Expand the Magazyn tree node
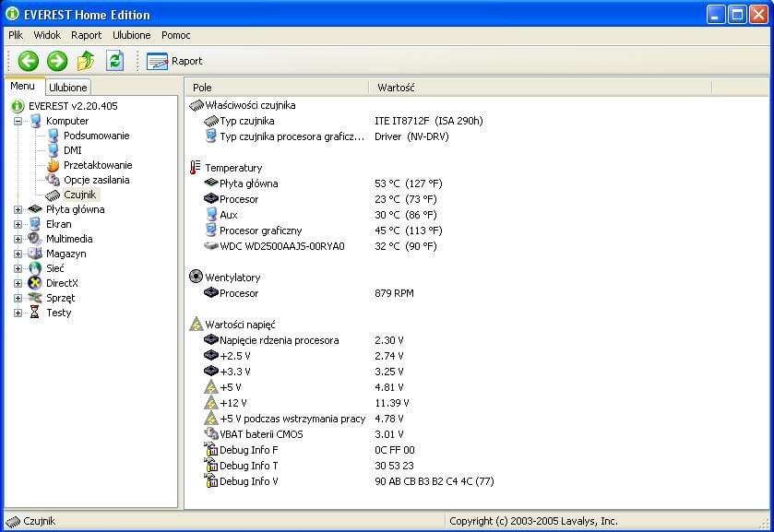The image size is (774, 532). click(x=18, y=254)
